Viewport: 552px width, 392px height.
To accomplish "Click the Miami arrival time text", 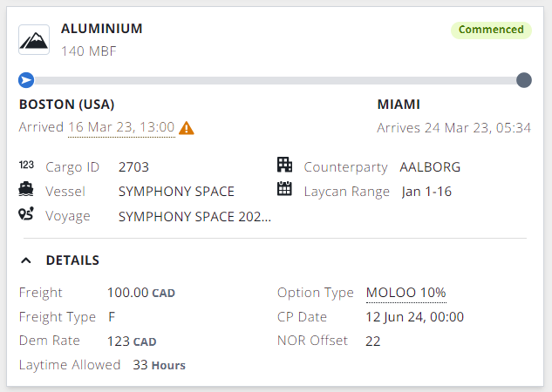I will click(x=453, y=127).
